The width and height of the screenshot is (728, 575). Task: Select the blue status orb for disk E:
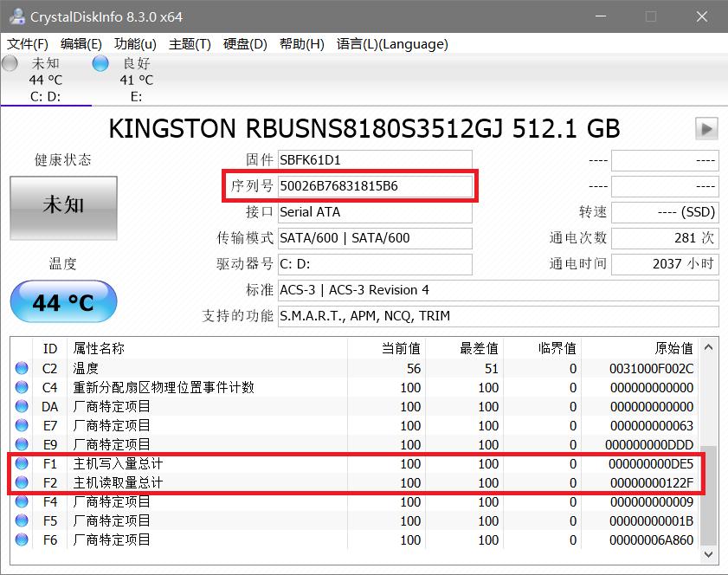tap(100, 63)
